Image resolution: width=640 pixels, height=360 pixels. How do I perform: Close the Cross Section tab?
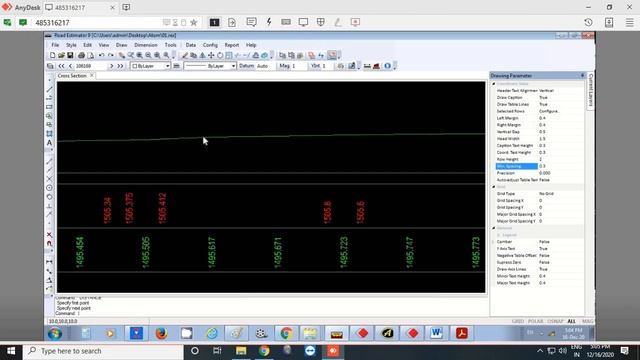92,76
